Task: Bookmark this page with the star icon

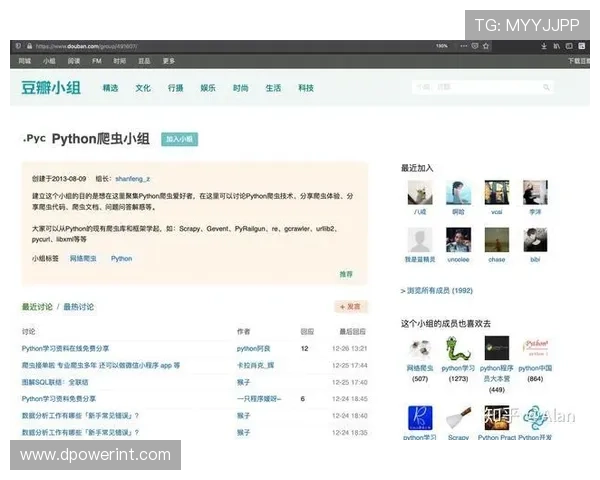Action: pyautogui.click(x=486, y=46)
